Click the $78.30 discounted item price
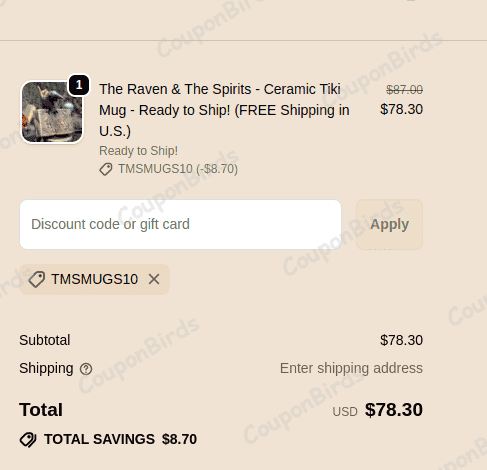This screenshot has height=470, width=487. click(x=401, y=109)
